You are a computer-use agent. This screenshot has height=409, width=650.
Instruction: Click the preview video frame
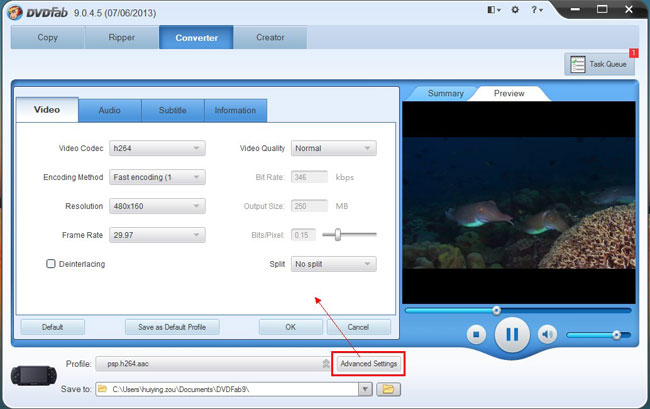519,203
